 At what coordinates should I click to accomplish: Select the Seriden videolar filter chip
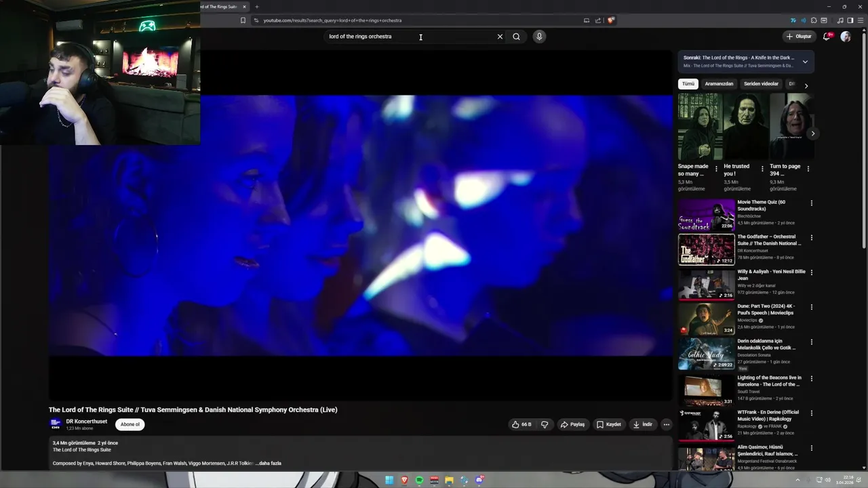761,84
